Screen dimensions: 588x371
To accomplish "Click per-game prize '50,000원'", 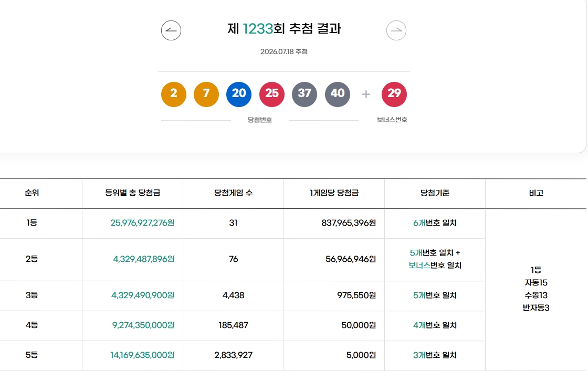I will (x=359, y=325).
